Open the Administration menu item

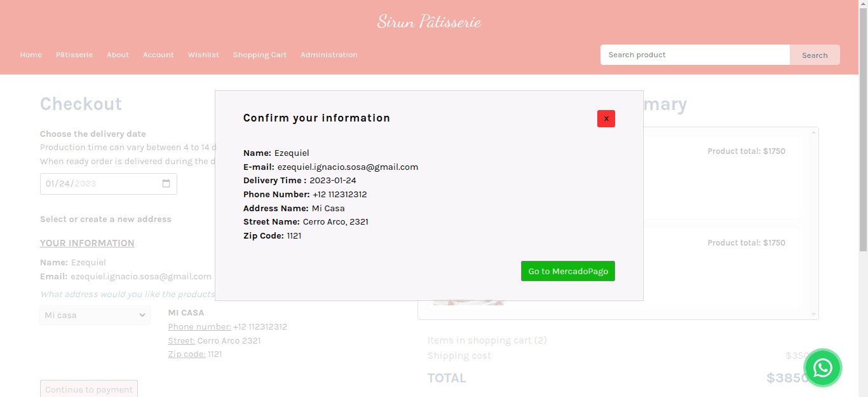point(329,55)
